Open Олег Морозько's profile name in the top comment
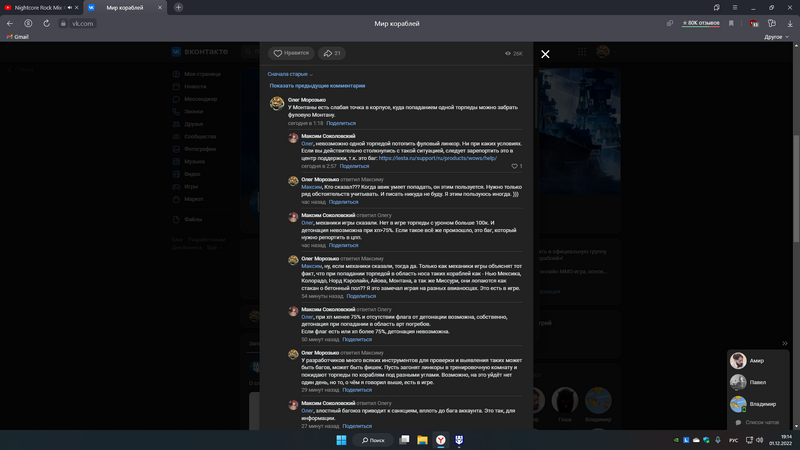This screenshot has height=450, width=800. pyautogui.click(x=307, y=100)
